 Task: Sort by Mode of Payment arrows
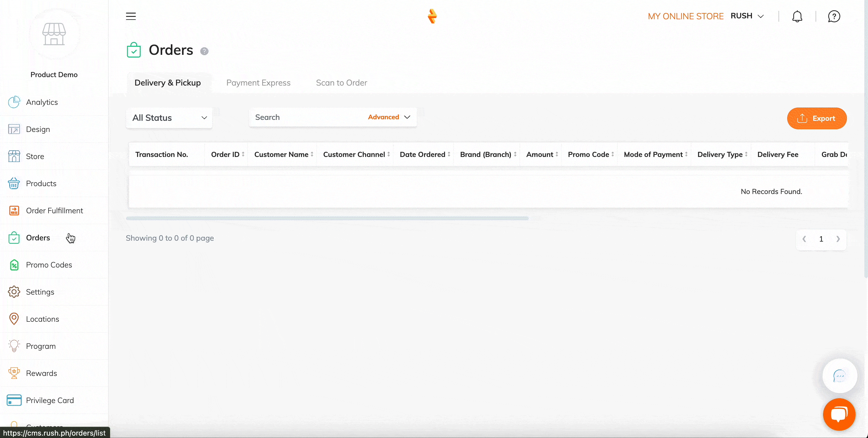pyautogui.click(x=686, y=154)
